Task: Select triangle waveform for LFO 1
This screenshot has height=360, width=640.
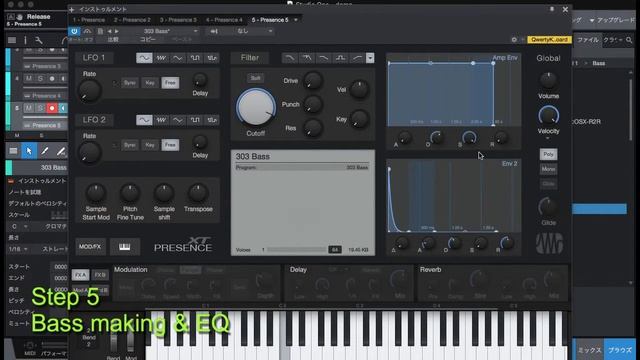Action: (178, 58)
